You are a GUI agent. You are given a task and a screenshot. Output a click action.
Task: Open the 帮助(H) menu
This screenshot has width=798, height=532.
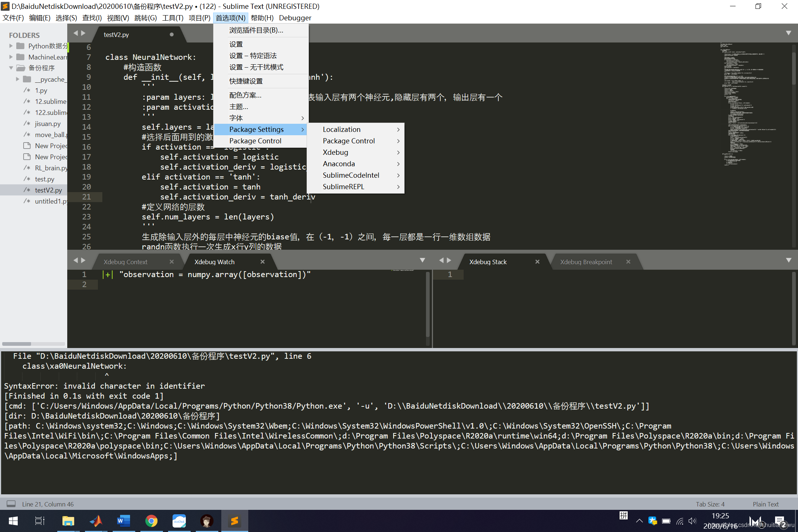(262, 18)
